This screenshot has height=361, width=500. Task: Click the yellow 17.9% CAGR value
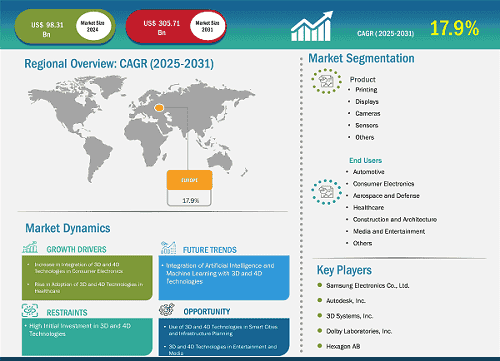click(454, 28)
